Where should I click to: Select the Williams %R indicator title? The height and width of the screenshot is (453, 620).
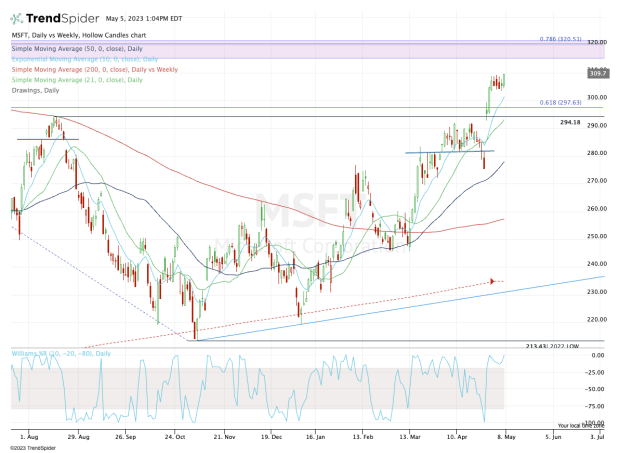(x=61, y=353)
